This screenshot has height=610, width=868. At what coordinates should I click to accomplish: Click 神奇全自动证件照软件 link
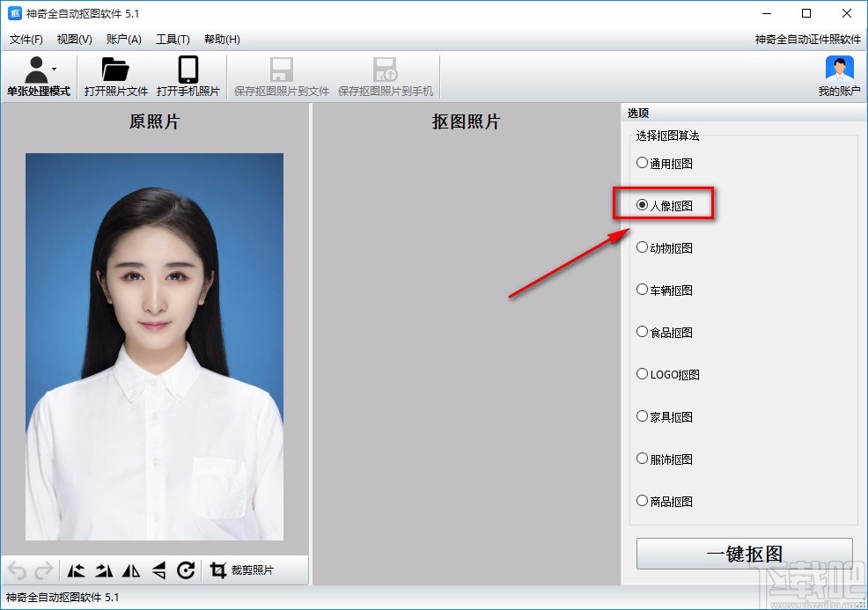click(x=807, y=40)
